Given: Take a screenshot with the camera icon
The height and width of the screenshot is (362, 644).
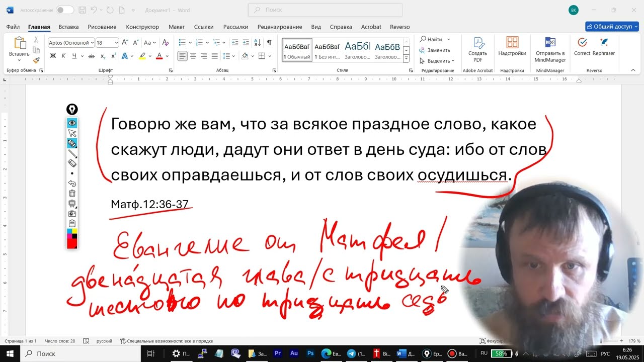Looking at the screenshot, I should tap(72, 214).
